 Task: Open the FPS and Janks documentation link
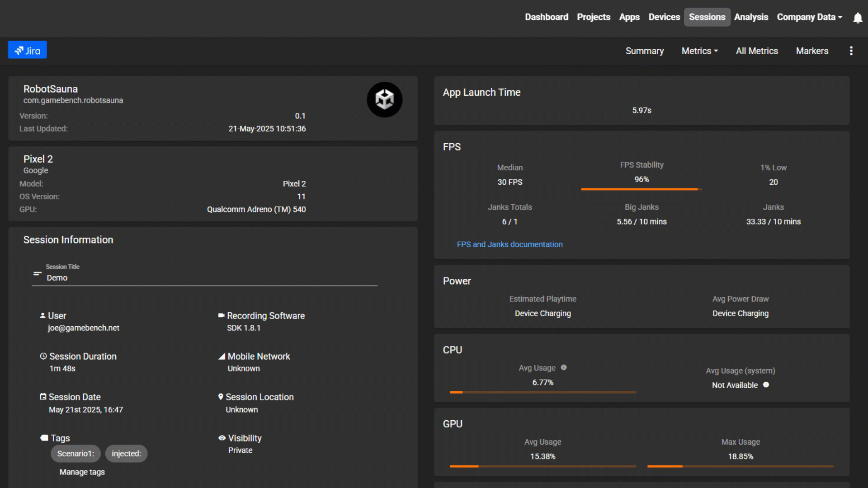(x=509, y=244)
